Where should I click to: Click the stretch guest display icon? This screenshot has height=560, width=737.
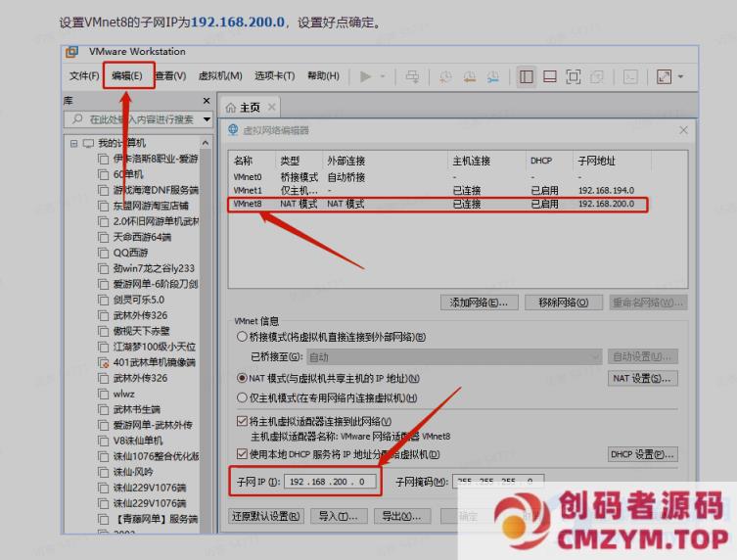point(664,76)
